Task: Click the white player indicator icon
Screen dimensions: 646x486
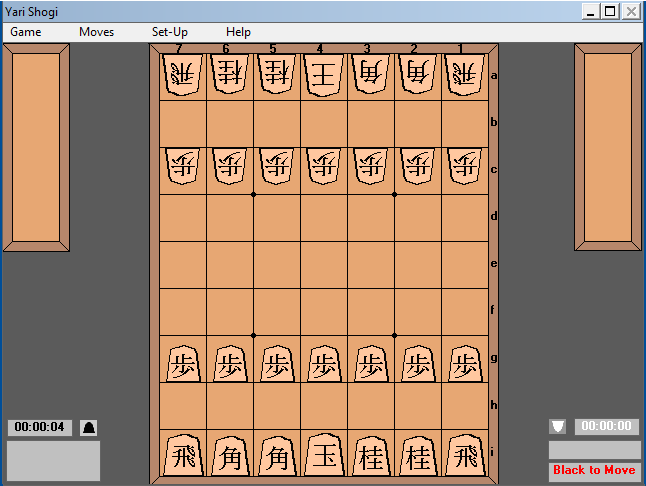Action: [558, 427]
